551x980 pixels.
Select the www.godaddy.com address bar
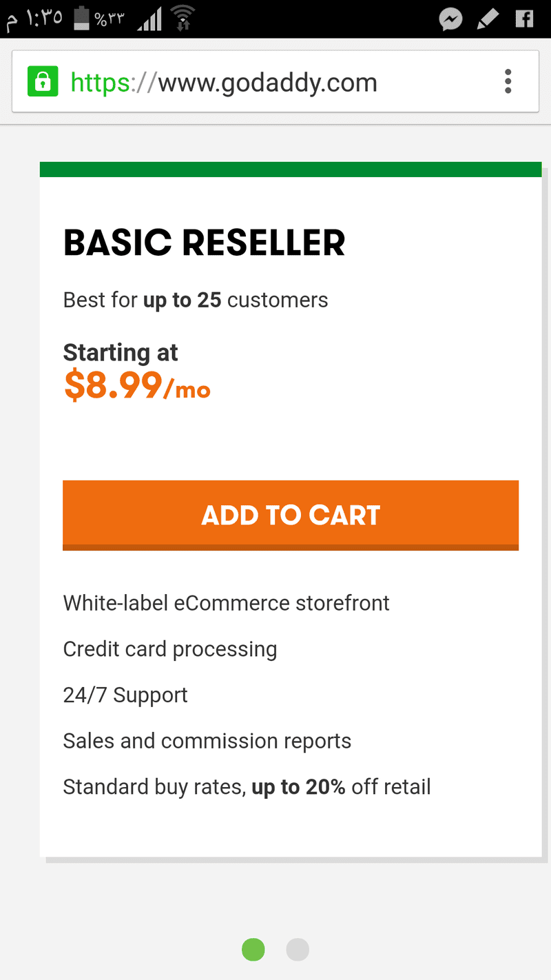tap(267, 83)
